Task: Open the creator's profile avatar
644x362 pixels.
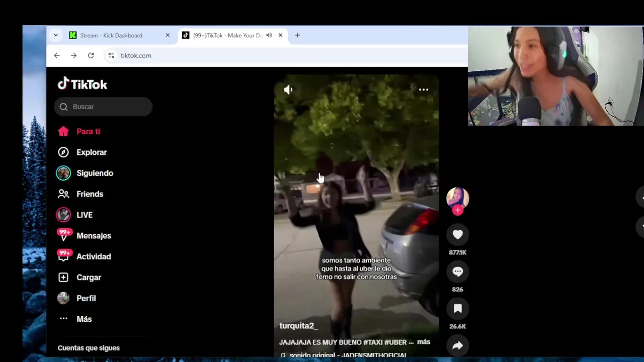Action: (x=457, y=198)
